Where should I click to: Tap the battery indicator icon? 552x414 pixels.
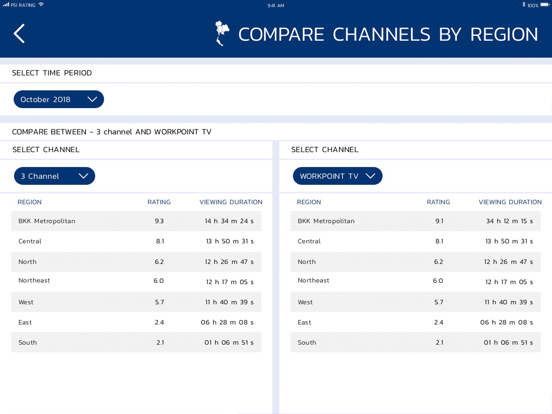coord(545,5)
